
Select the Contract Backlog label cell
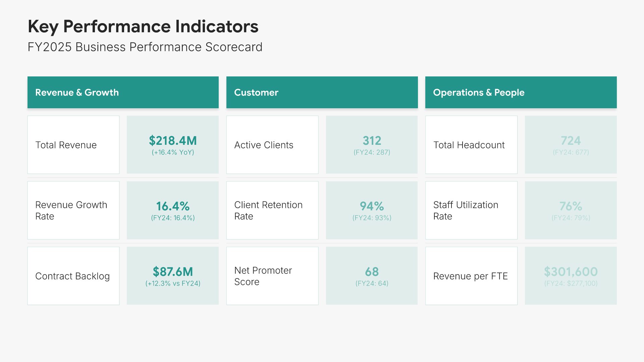click(x=73, y=276)
